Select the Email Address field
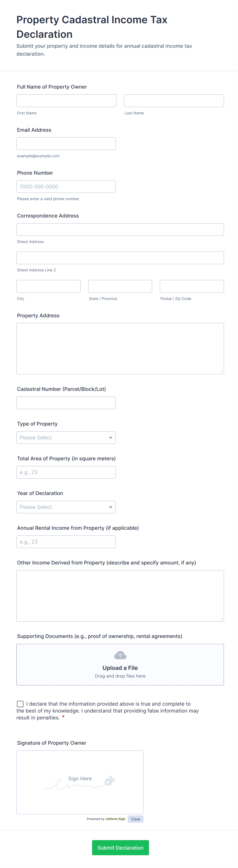Screen dimensions: 238x868 click(x=66, y=143)
